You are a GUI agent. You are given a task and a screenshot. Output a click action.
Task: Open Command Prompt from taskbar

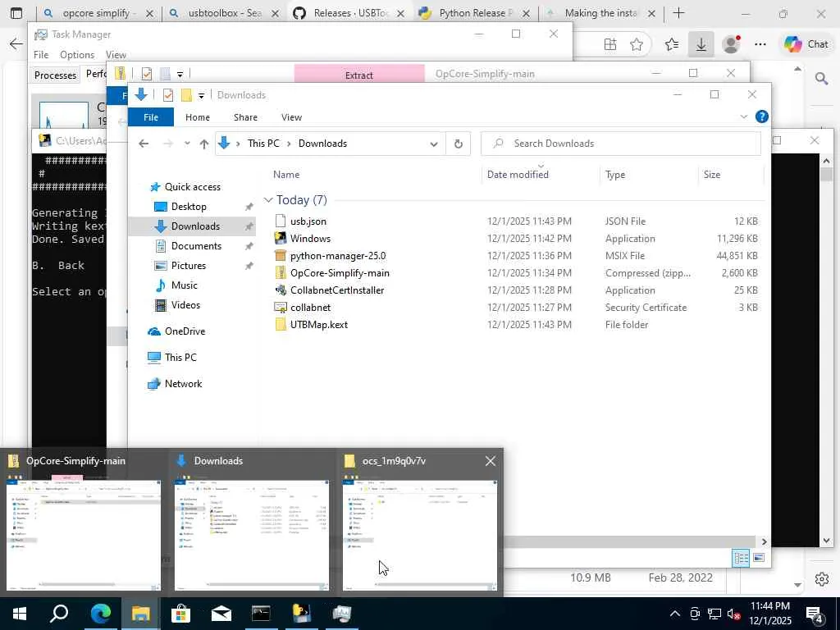coord(261,614)
